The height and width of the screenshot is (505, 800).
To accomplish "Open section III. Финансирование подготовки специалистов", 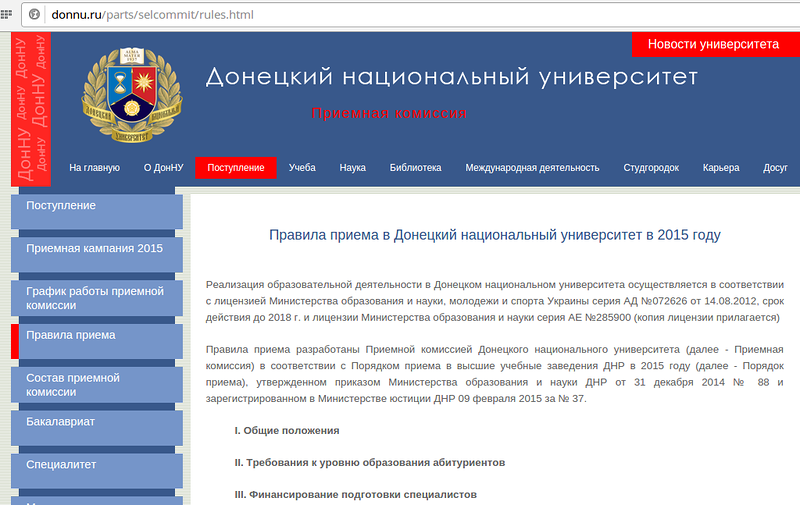I will tap(356, 494).
